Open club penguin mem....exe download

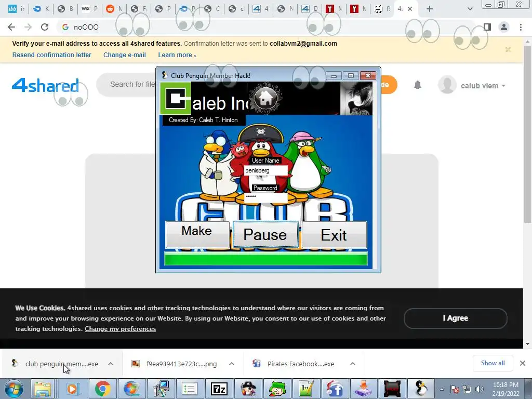click(55, 364)
